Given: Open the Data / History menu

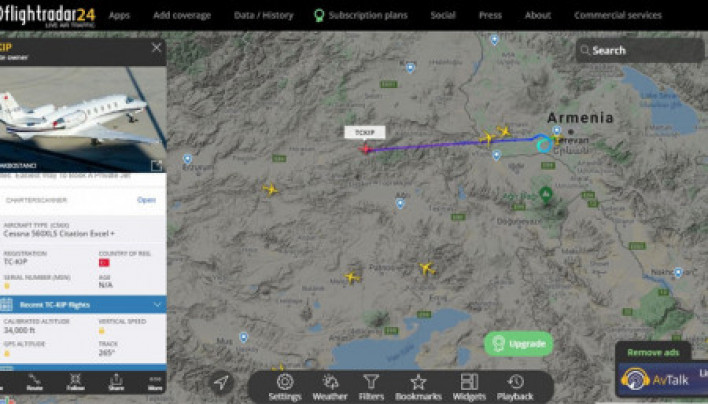Looking at the screenshot, I should point(264,15).
